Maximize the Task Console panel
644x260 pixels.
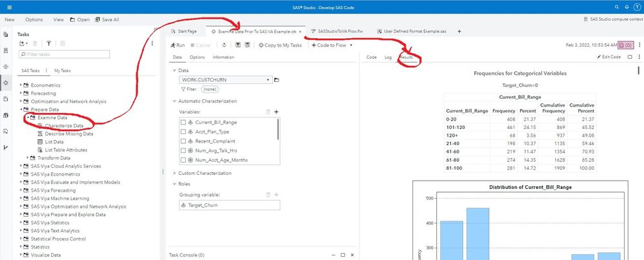[343, 255]
